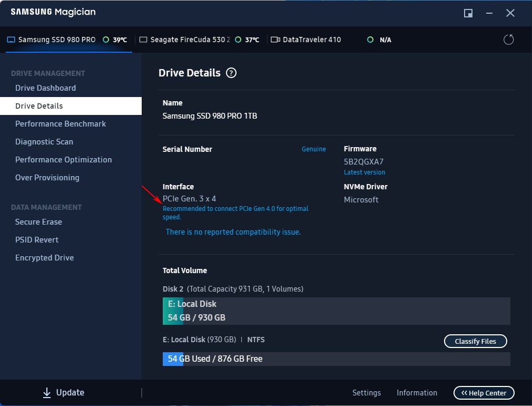
Task: Refresh the drive list with the circular arrow icon
Action: [508, 40]
